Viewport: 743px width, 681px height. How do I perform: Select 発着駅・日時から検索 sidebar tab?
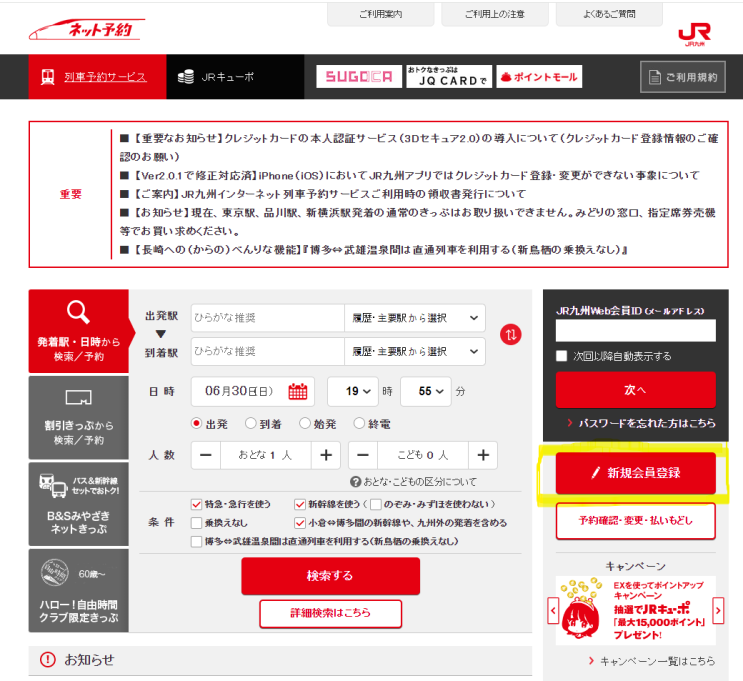[79, 331]
